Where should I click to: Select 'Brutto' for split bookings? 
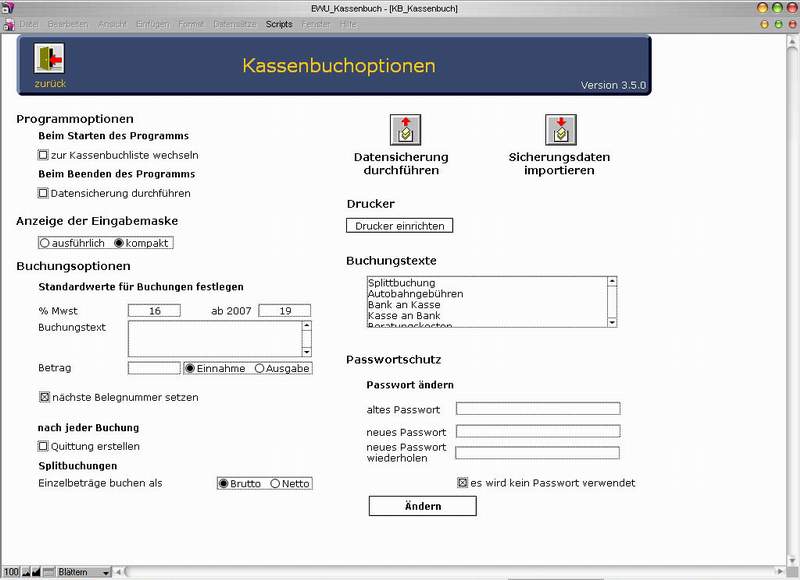coord(223,483)
